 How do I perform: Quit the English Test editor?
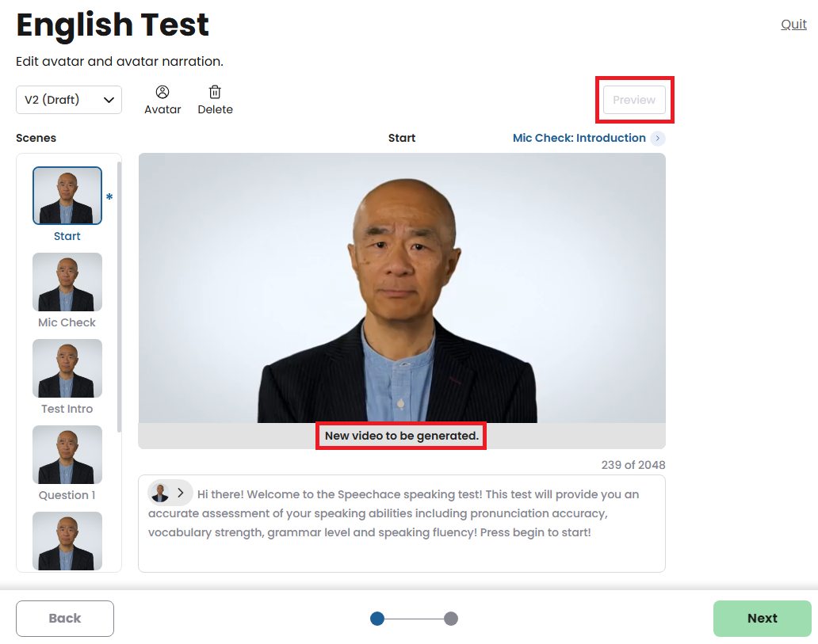pyautogui.click(x=793, y=24)
